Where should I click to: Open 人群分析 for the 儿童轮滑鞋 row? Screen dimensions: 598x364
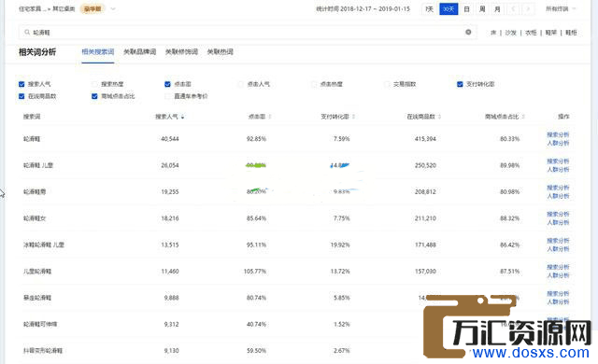click(x=558, y=275)
